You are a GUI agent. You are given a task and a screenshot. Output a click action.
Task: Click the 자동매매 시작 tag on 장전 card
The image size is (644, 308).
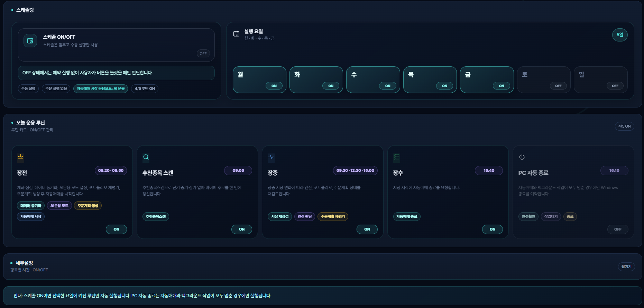(31, 216)
